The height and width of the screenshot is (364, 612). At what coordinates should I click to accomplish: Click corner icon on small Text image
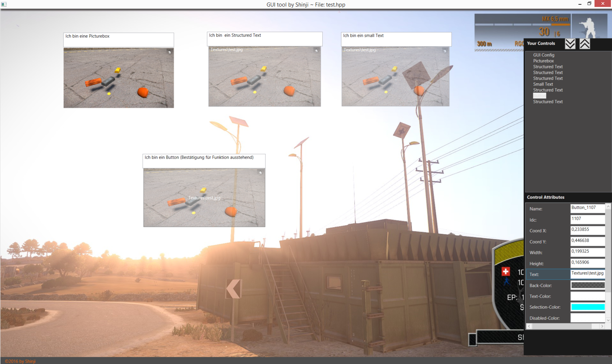(x=445, y=51)
